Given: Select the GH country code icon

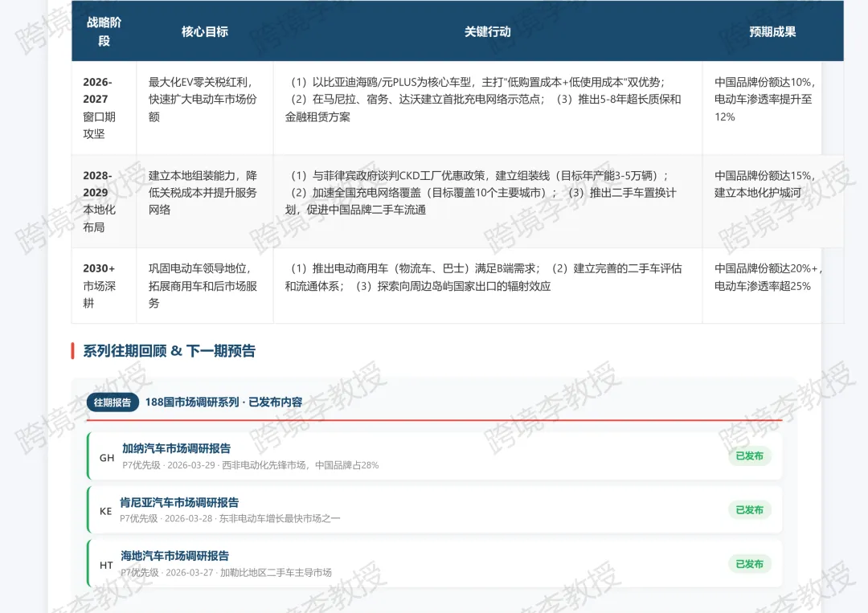Looking at the screenshot, I should point(107,457).
